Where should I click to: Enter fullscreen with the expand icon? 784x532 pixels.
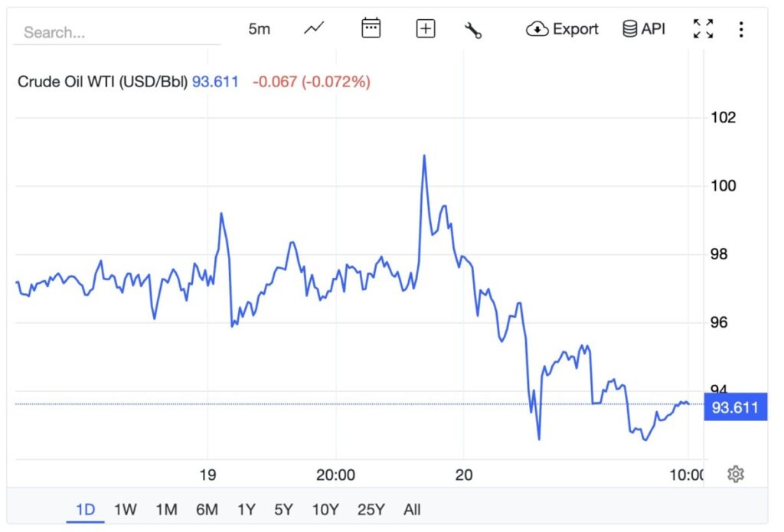703,28
